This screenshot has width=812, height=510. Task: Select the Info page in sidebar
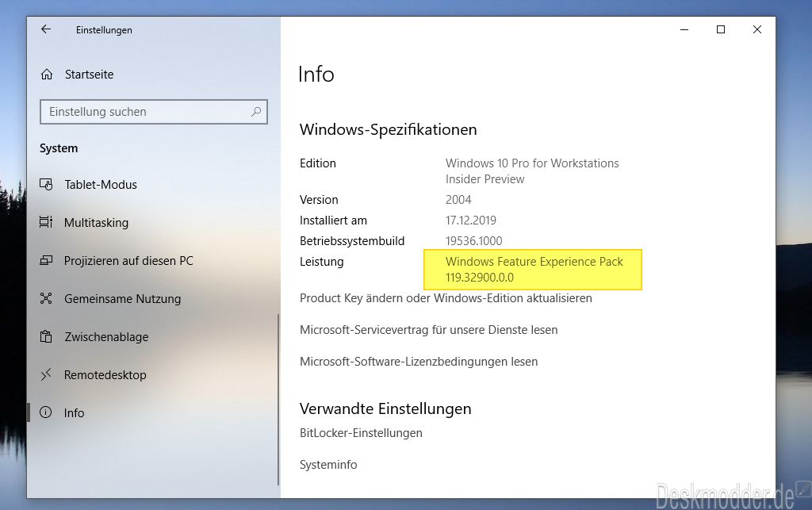click(74, 412)
